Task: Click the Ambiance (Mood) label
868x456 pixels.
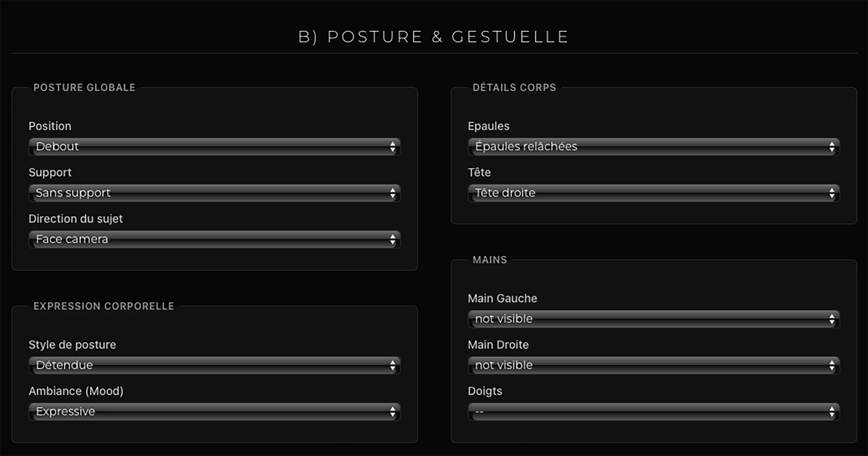Action: [76, 391]
